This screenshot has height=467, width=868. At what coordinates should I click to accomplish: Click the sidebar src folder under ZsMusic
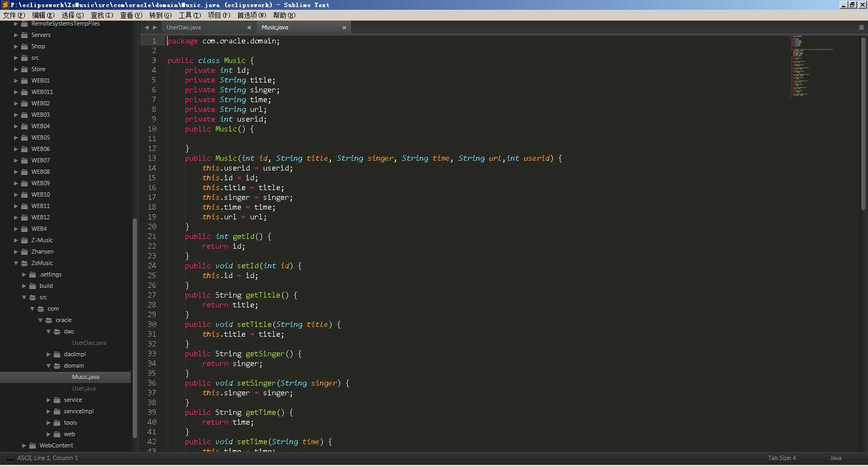tap(43, 297)
